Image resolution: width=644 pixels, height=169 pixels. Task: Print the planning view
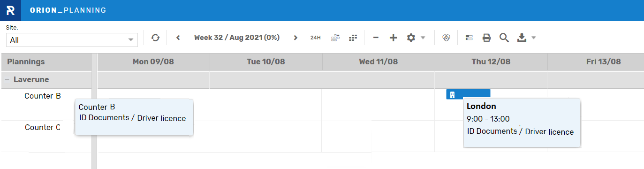point(487,38)
